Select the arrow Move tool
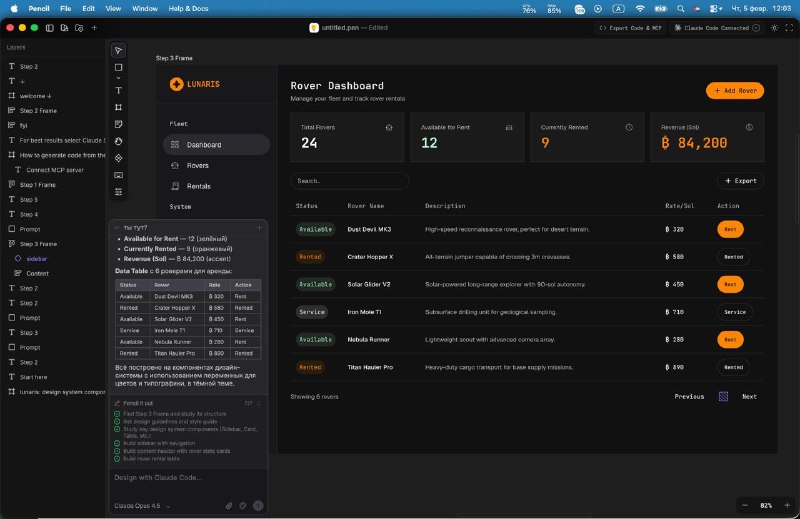800x519 pixels. (x=119, y=50)
